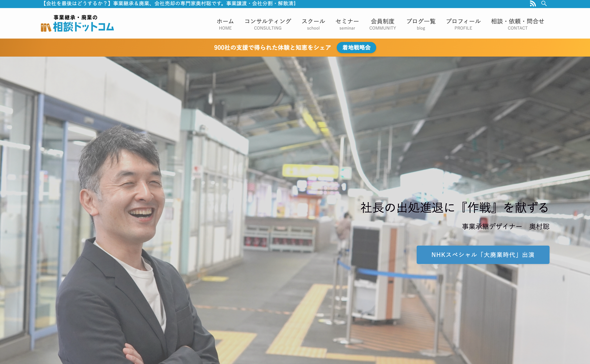Click the top blue bar tagline text
This screenshot has width=590, height=364.
(x=168, y=4)
